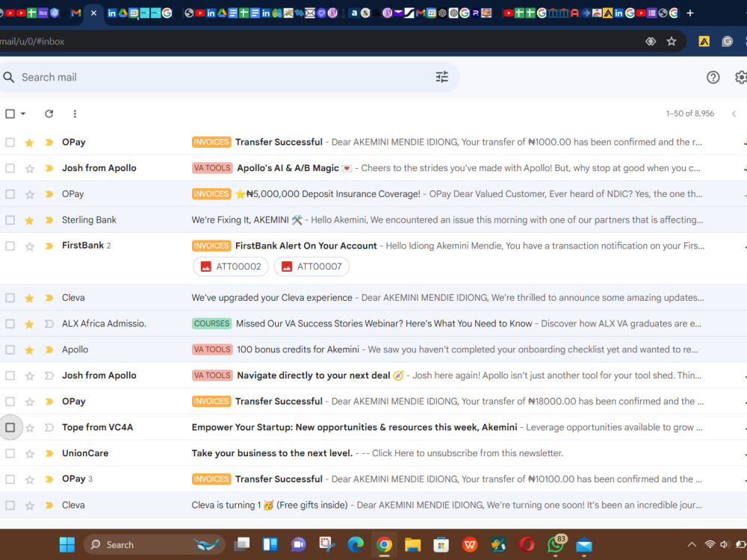
Task: Open Task View in the taskbar
Action: click(242, 545)
